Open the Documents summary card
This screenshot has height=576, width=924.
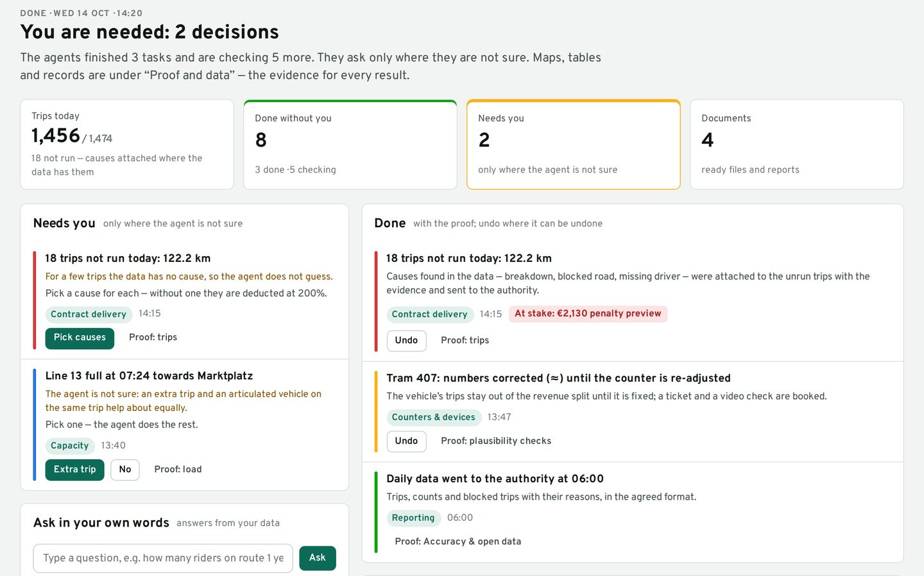point(797,144)
